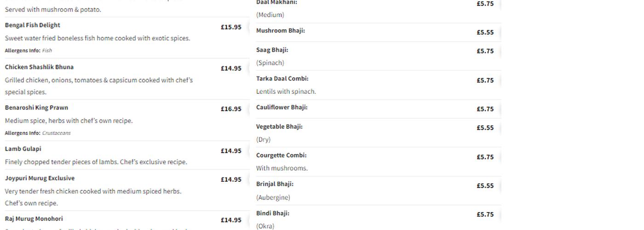
Task: Click the £5.55 Mushroom Bhaji price
Action: [485, 33]
